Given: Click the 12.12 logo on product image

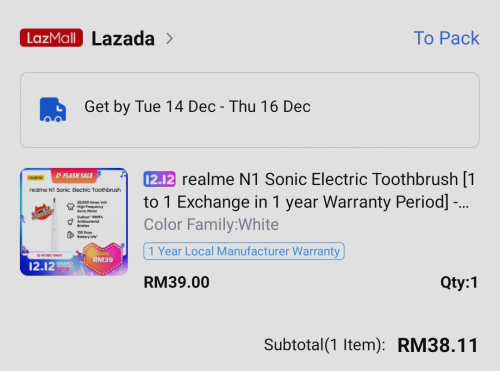Looking at the screenshot, I should [42, 266].
